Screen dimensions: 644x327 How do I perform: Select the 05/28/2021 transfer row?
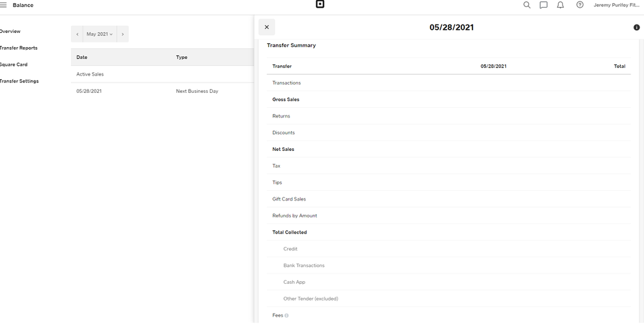(89, 91)
